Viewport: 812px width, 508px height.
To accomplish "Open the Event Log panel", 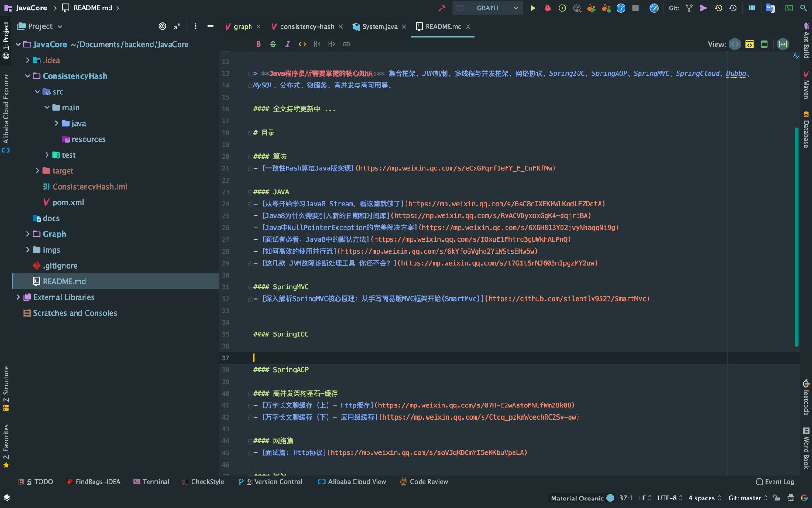I will (x=775, y=482).
